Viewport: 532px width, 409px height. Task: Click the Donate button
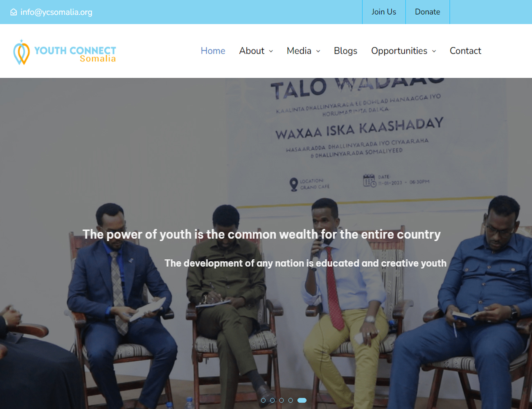pyautogui.click(x=428, y=12)
